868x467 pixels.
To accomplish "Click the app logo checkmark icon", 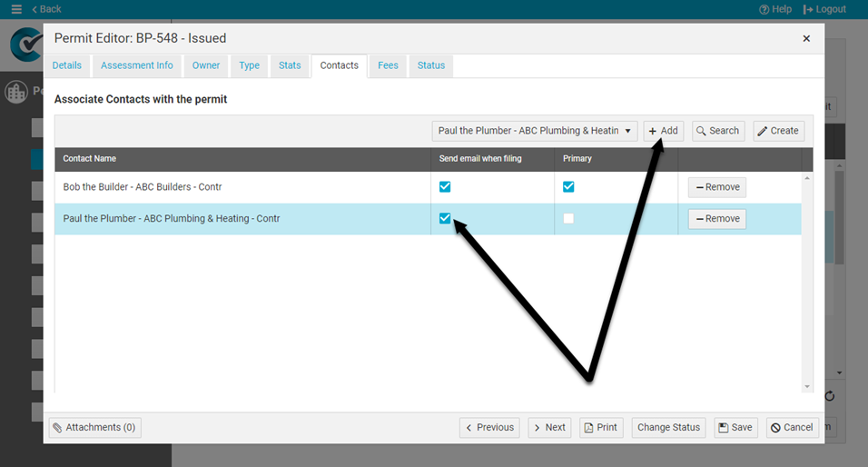I will pos(26,45).
